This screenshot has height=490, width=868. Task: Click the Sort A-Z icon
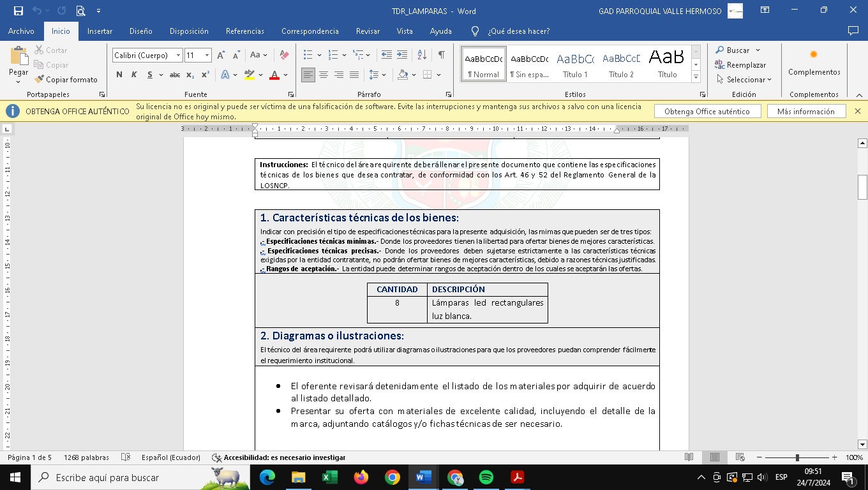422,56
